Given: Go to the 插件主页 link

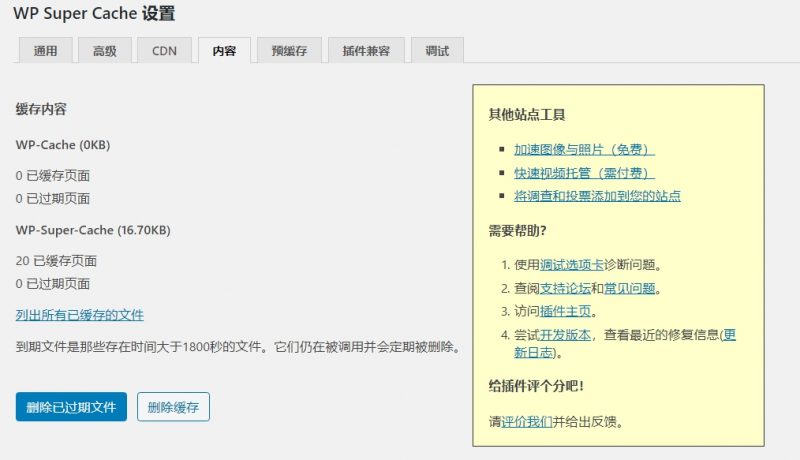Looking at the screenshot, I should [x=565, y=311].
